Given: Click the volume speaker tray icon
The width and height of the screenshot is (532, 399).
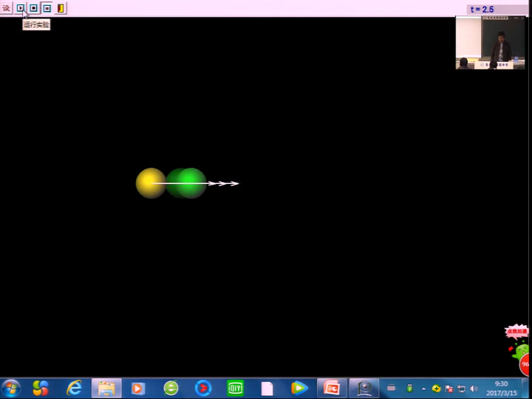Looking at the screenshot, I should [474, 389].
